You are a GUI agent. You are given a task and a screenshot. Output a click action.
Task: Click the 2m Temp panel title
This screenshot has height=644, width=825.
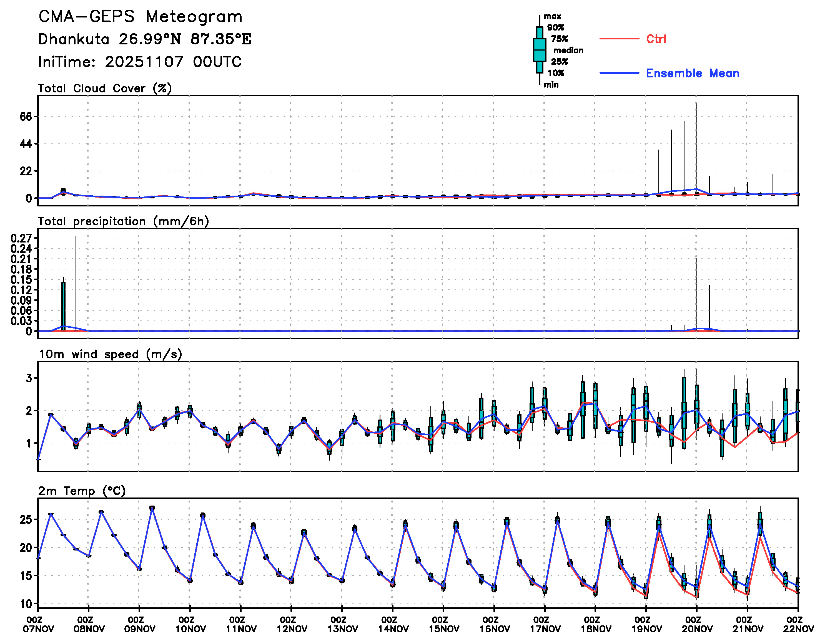point(82,491)
